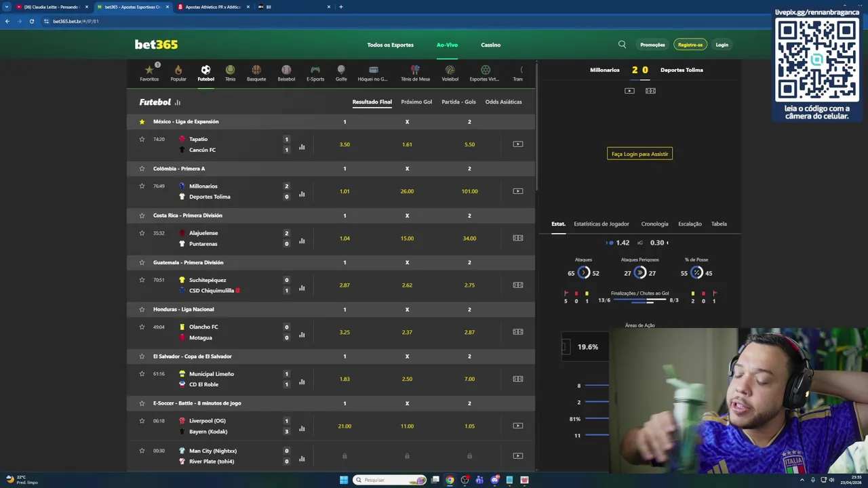Unfavorite México Liga de Expansión league
Screen dimensions: 868x488
tap(142, 122)
